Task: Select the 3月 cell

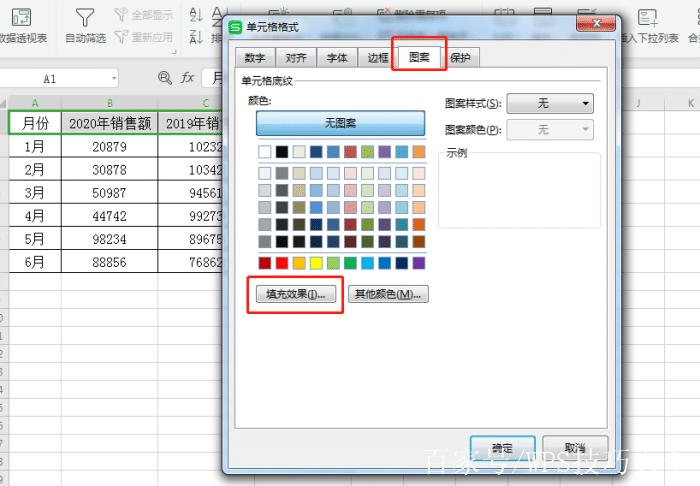Action: tap(35, 193)
